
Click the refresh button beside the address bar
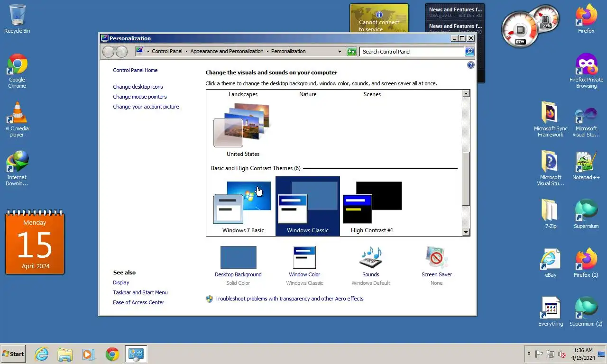pos(351,51)
